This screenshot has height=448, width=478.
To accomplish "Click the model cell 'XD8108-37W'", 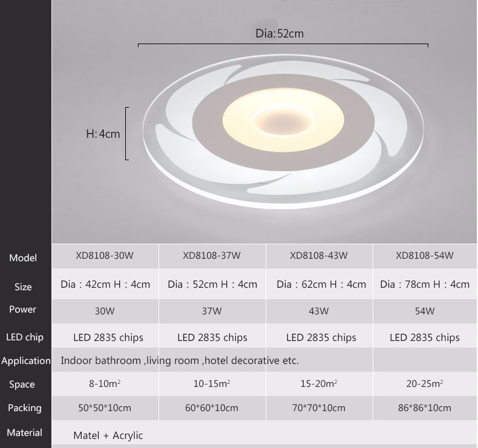I will pyautogui.click(x=212, y=255).
